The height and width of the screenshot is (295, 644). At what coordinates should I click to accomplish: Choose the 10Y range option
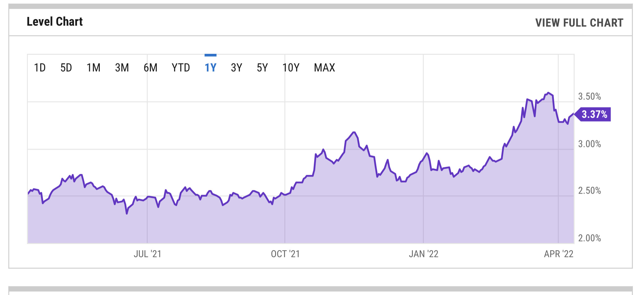(291, 67)
